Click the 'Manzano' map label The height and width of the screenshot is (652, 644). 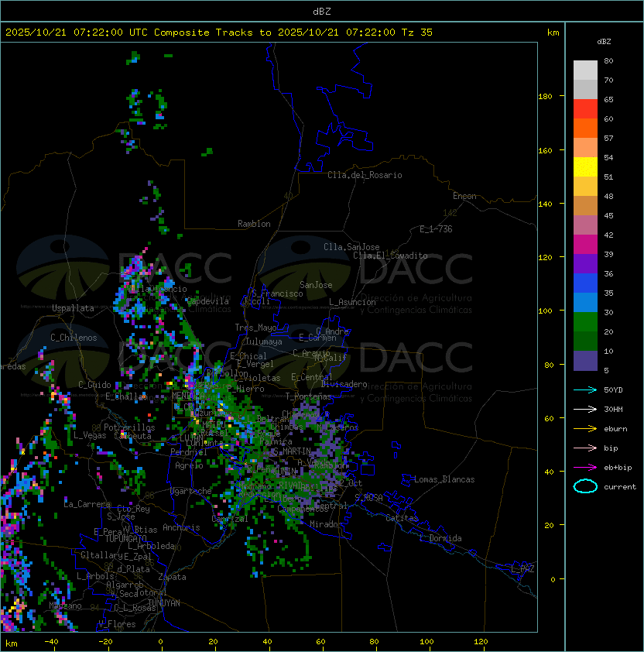coord(65,606)
